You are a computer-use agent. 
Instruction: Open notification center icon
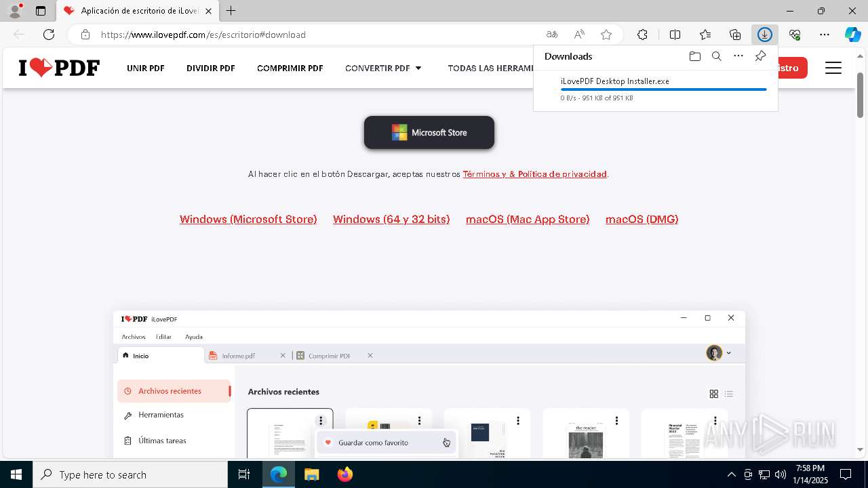pyautogui.click(x=846, y=474)
